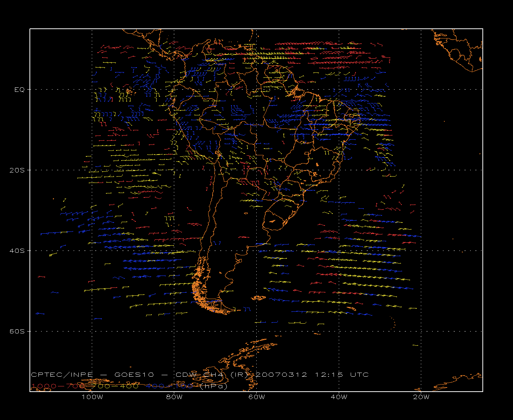The height and width of the screenshot is (420, 513).
Task: Click the 80W longitude axis label
Action: pyautogui.click(x=174, y=397)
